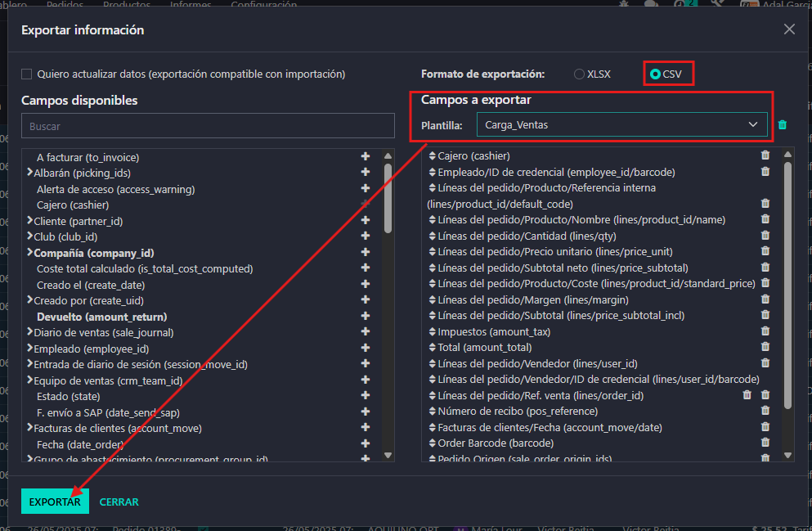Screen dimensions: 812x531
Task: Select CSV export format
Action: [655, 74]
